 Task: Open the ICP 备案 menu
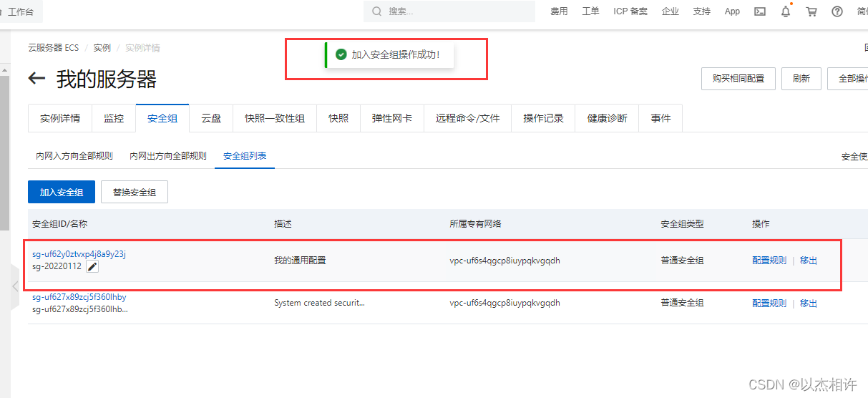point(630,11)
